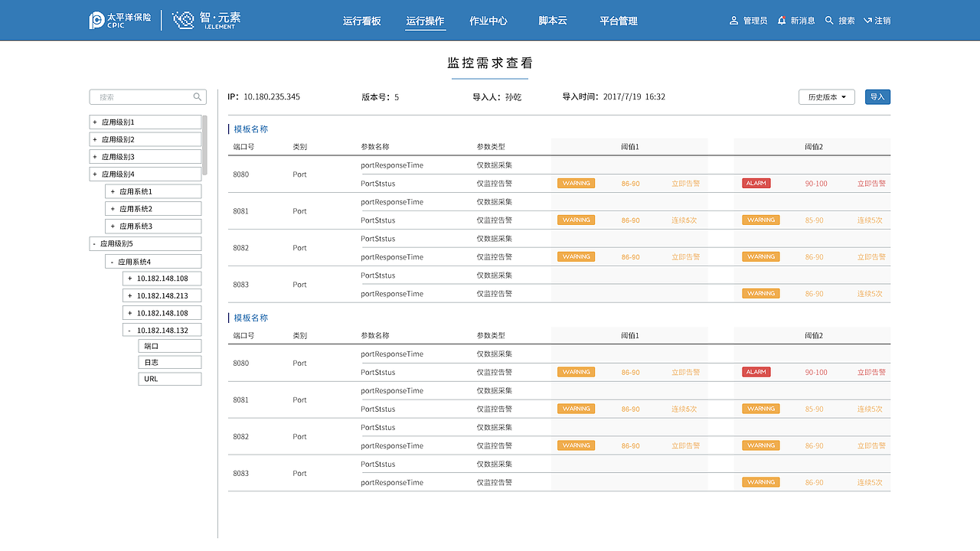Open the 平台管理 menu item
This screenshot has height=551, width=980.
[x=618, y=21]
